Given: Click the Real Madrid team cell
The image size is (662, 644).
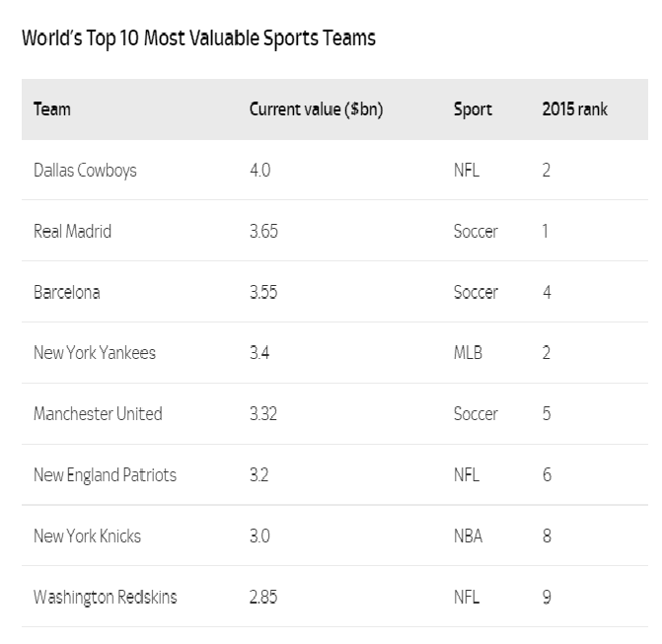Looking at the screenshot, I should pyautogui.click(x=72, y=232).
